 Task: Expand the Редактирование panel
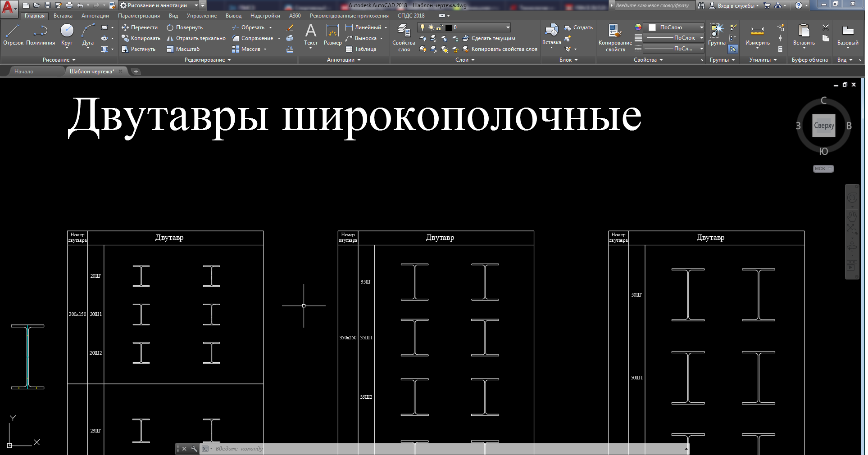tap(208, 60)
